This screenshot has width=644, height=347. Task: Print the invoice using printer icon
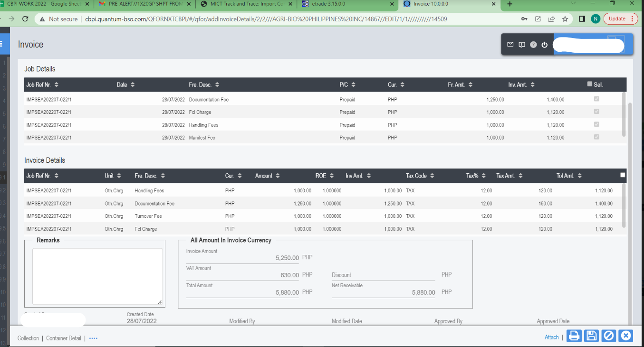click(574, 336)
